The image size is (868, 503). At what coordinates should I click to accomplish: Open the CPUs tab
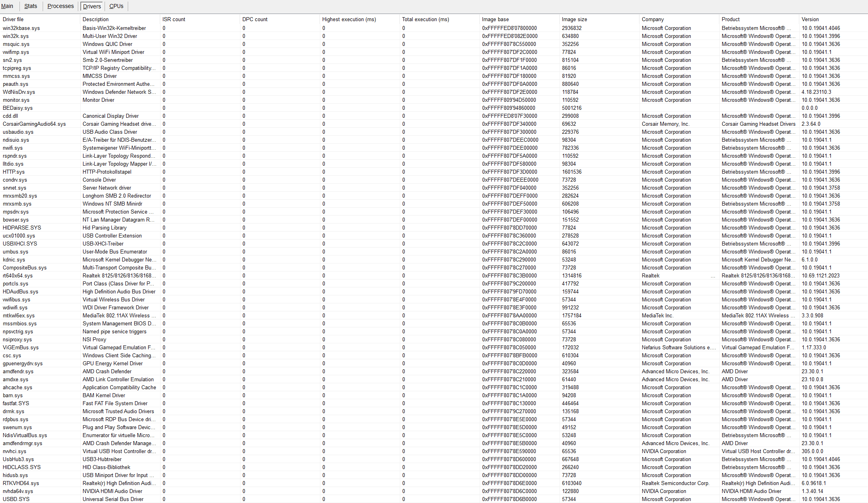[116, 6]
